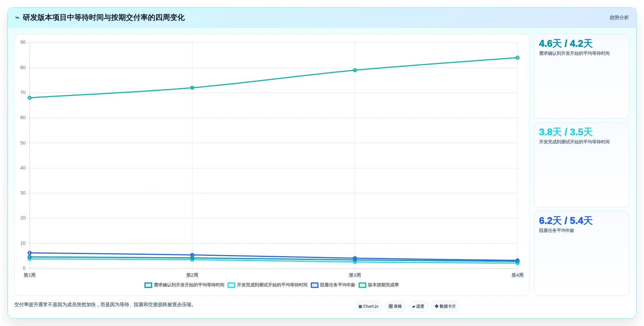Click the green legend swatch for 版本按期完成率
Image resolution: width=644 pixels, height=326 pixels.
click(362, 285)
